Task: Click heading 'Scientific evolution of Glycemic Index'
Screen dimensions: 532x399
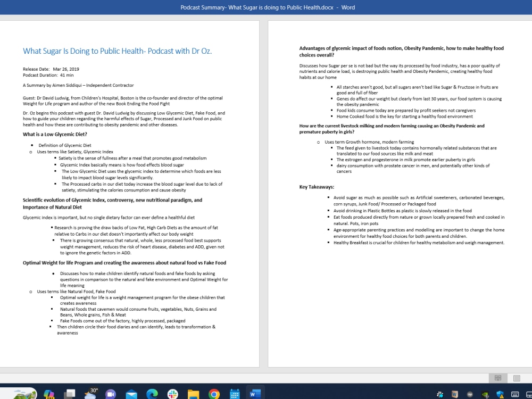Action: pos(112,204)
